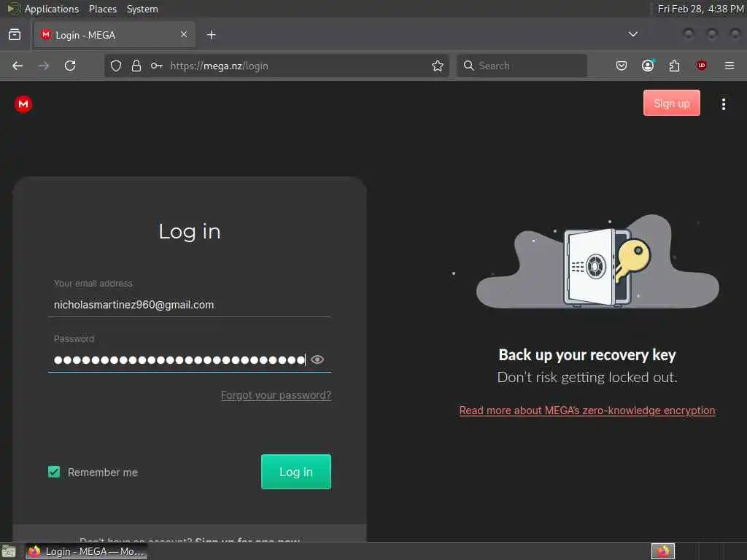Screen dimensions: 747x560
Task: Click the safe and key illustration
Action: click(598, 261)
